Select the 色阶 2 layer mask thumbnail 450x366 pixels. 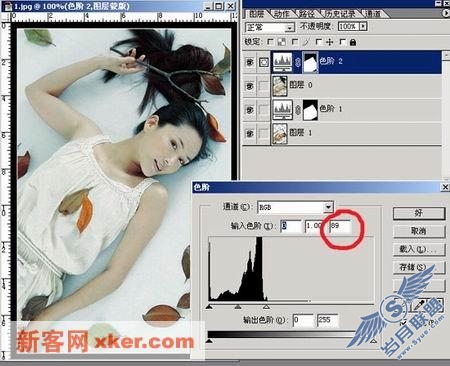point(310,62)
